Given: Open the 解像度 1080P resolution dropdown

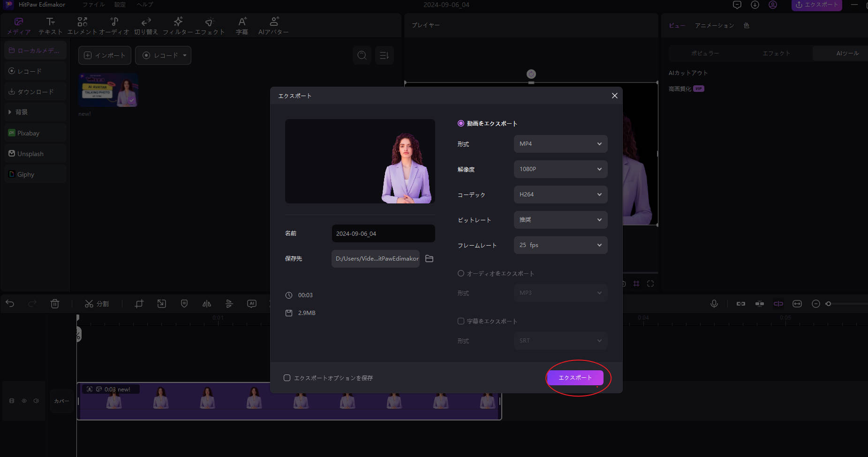Looking at the screenshot, I should (x=560, y=169).
